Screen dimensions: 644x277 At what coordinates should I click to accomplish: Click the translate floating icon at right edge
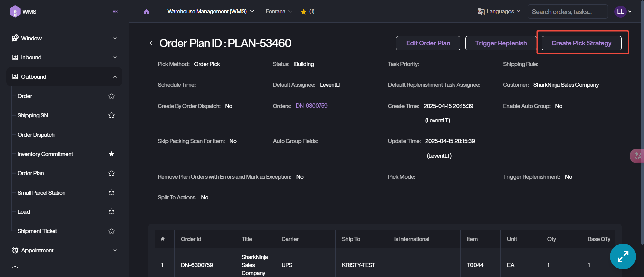[x=637, y=156]
